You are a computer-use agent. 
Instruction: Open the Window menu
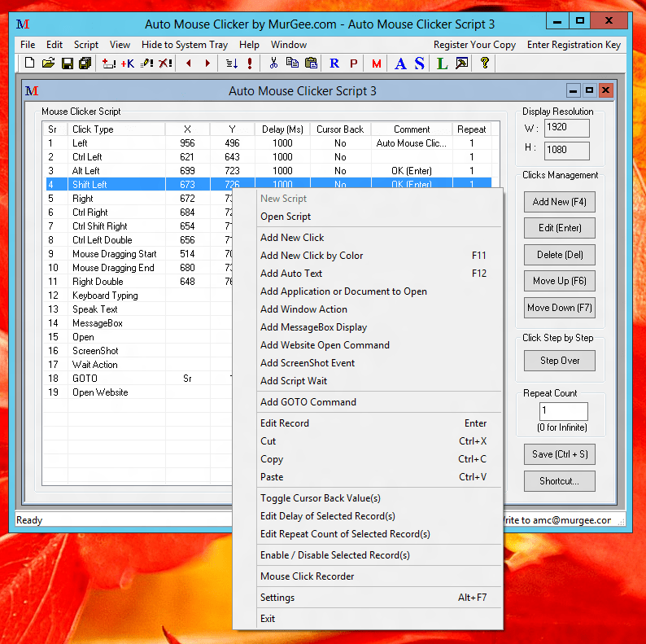point(289,45)
